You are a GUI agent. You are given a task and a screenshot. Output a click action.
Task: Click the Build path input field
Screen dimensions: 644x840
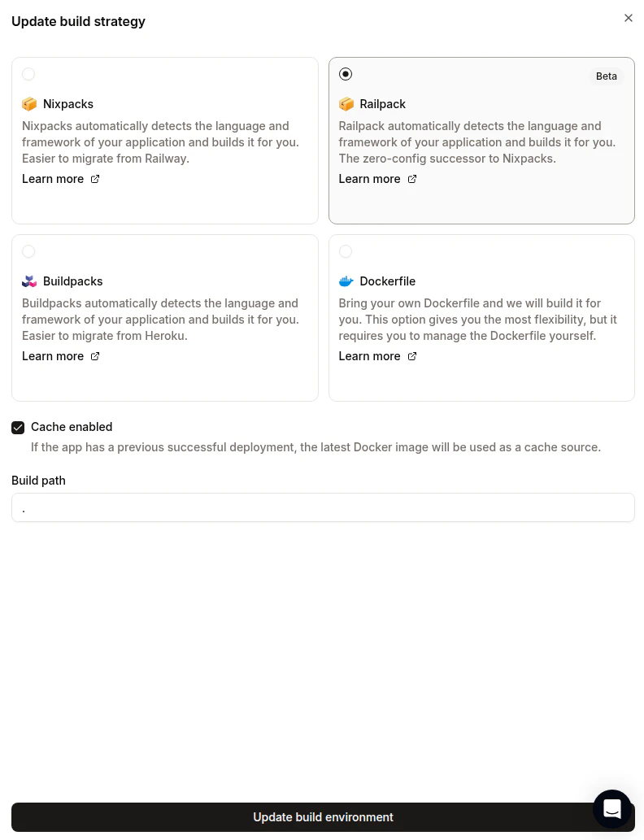(x=323, y=507)
